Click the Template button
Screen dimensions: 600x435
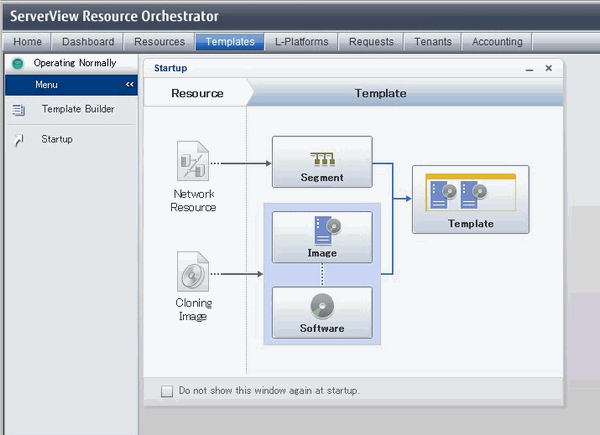[x=471, y=199]
